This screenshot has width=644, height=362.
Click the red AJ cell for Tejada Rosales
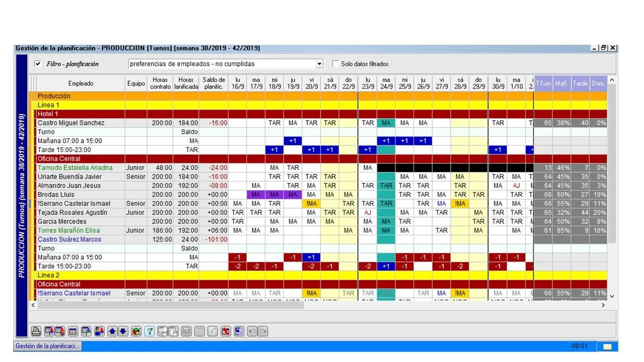click(368, 213)
